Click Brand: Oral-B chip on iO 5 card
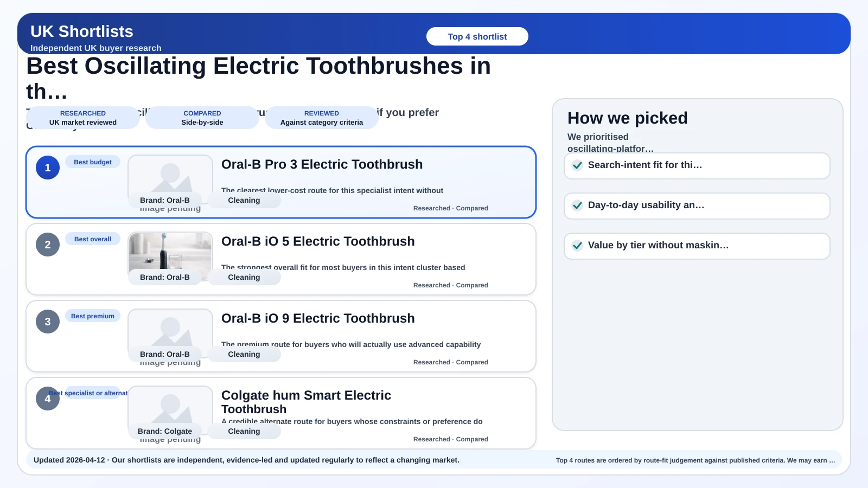The height and width of the screenshot is (488, 868). 165,277
